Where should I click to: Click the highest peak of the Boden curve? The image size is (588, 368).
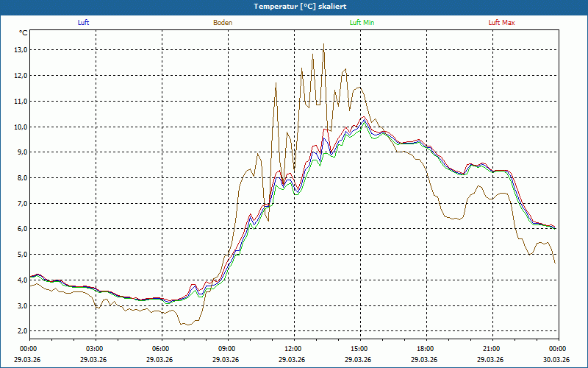pos(323,43)
